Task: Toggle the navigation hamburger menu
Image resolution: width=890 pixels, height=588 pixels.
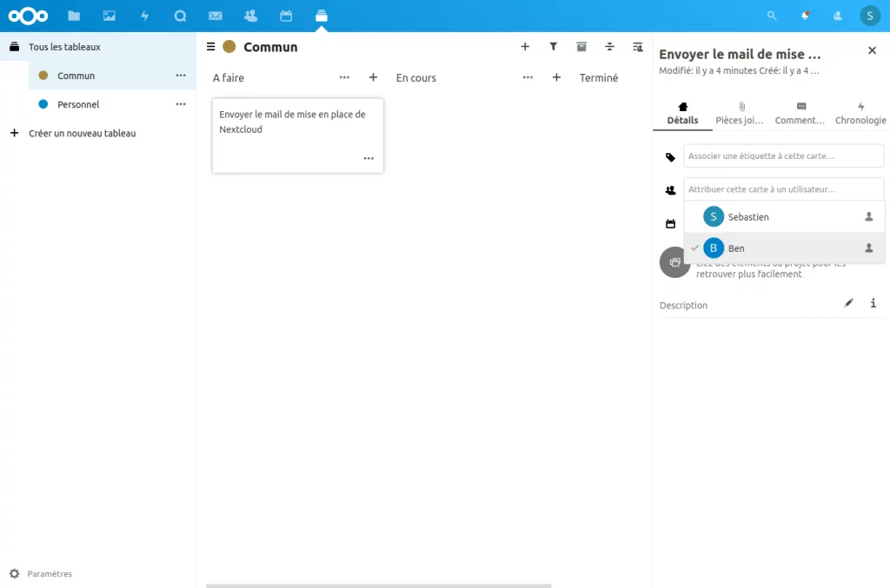Action: (x=210, y=47)
